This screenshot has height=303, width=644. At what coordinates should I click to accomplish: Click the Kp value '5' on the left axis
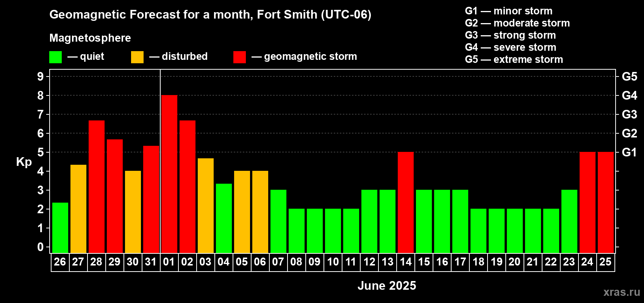click(x=41, y=153)
